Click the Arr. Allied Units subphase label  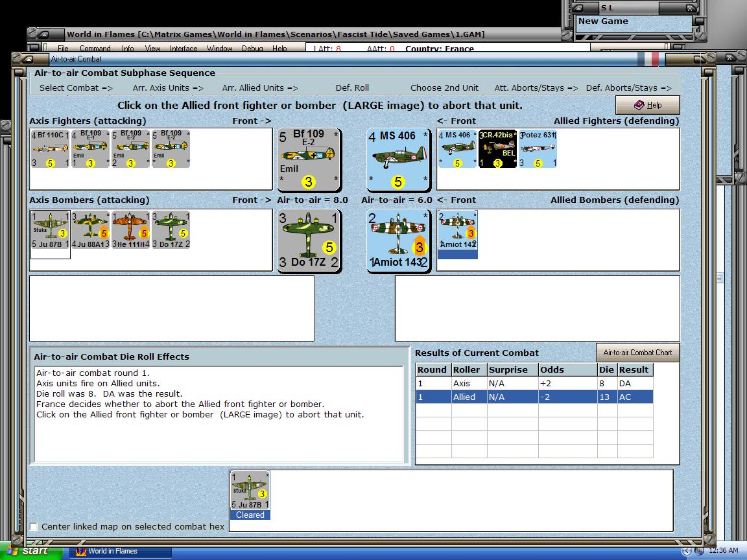(260, 87)
